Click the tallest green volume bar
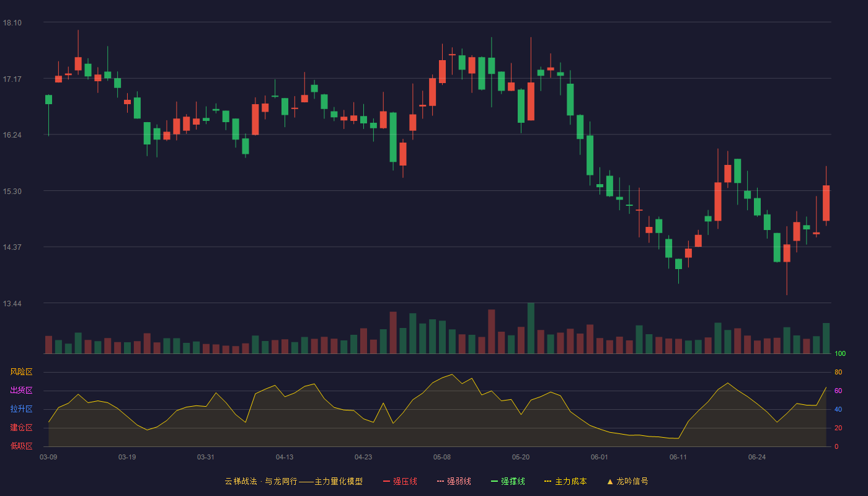 (x=531, y=328)
